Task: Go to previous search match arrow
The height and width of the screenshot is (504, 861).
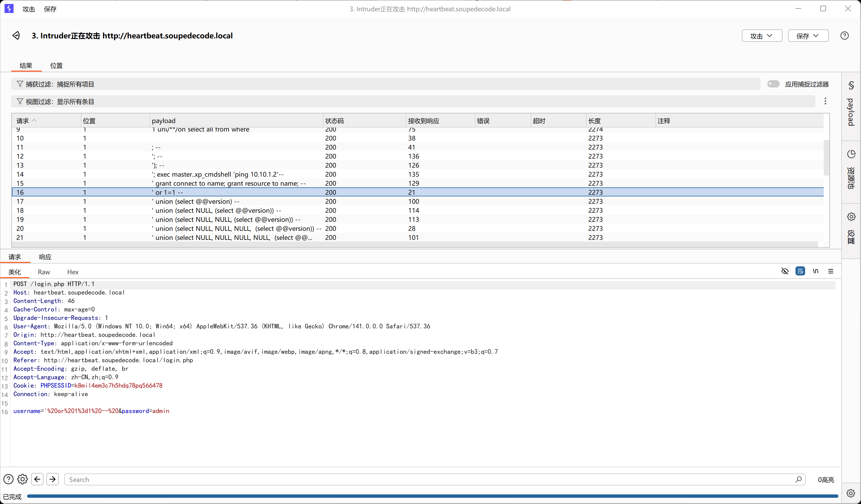Action: (37, 479)
